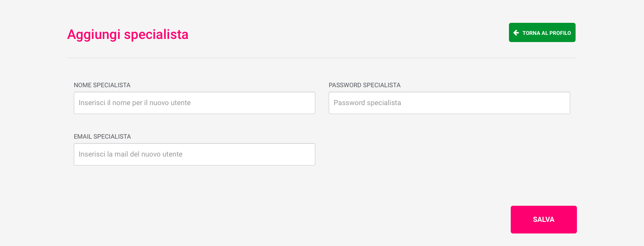Focus the Email Specialista input field
The width and height of the screenshot is (644, 246).
coord(195,154)
